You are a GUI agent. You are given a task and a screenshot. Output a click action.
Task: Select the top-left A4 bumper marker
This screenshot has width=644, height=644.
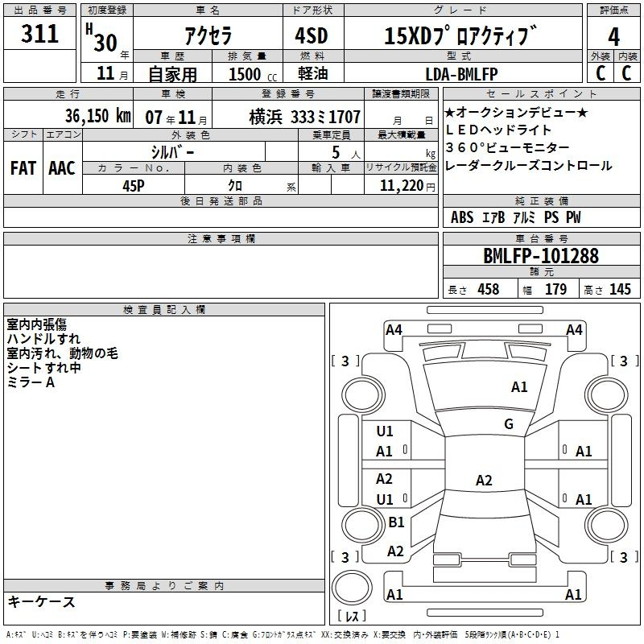[x=394, y=330]
